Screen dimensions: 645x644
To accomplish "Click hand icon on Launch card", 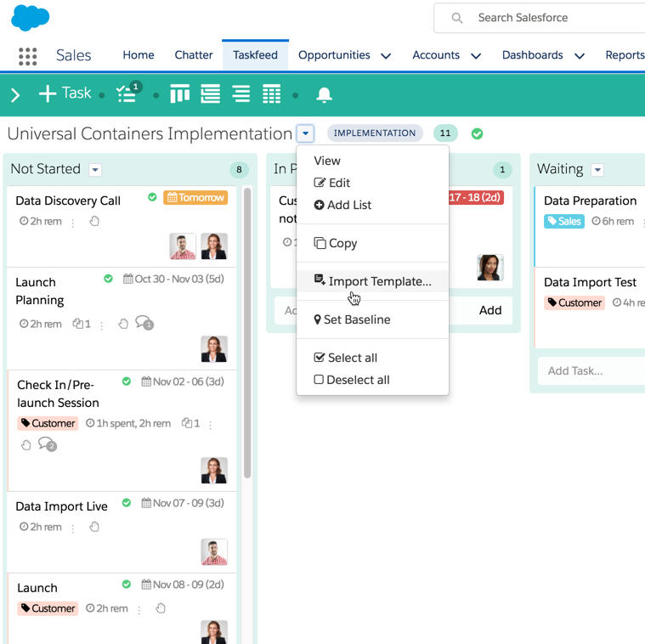I will tap(161, 608).
